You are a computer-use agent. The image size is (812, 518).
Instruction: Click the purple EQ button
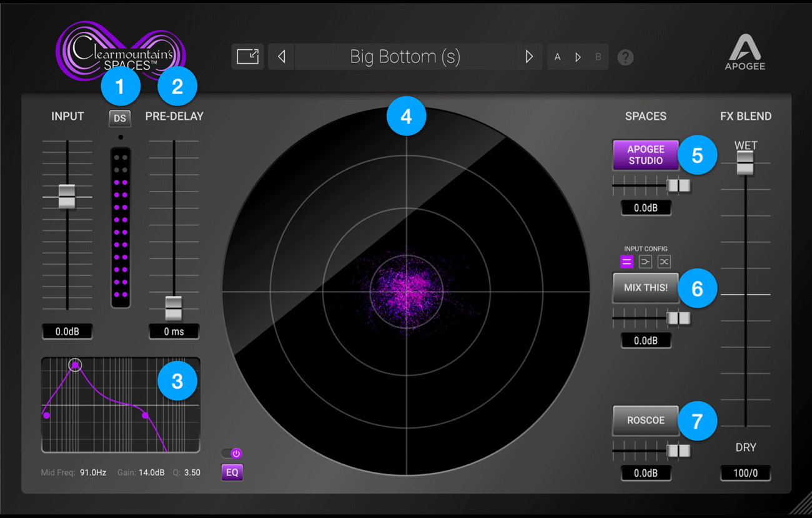click(232, 472)
